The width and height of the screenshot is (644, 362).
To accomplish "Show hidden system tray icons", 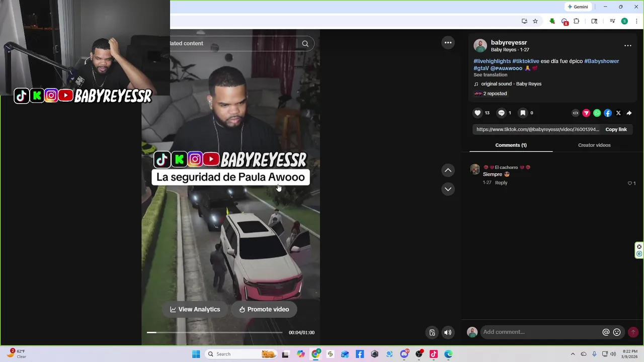I will coord(573,354).
